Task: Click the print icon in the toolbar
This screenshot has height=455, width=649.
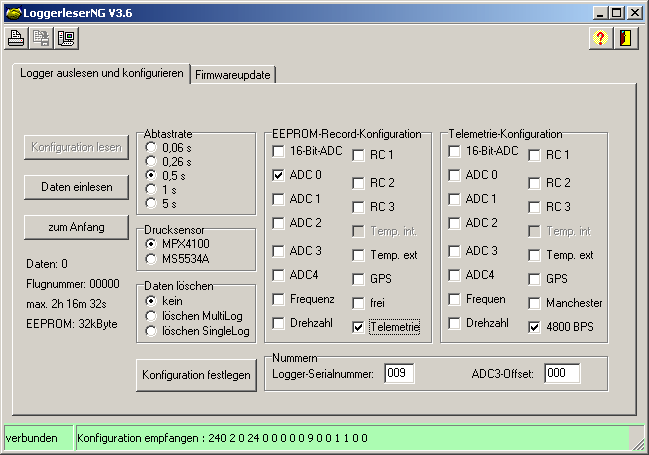Action: pyautogui.click(x=17, y=39)
